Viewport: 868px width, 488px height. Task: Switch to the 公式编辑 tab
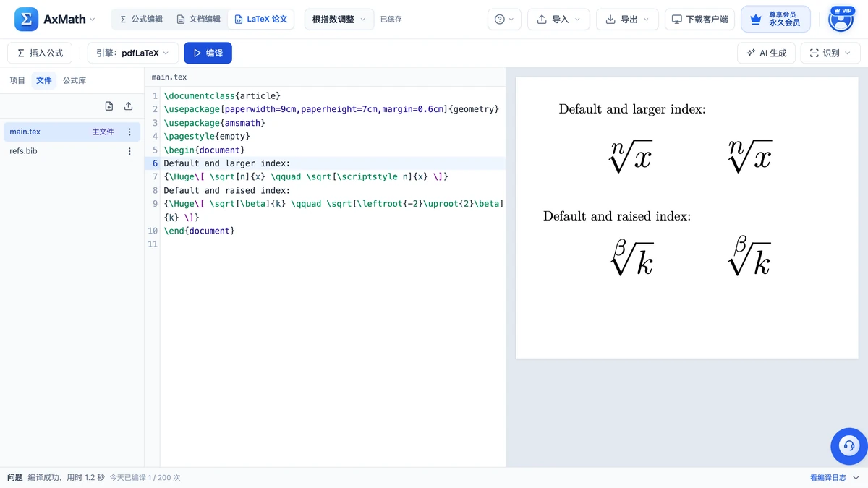click(141, 20)
